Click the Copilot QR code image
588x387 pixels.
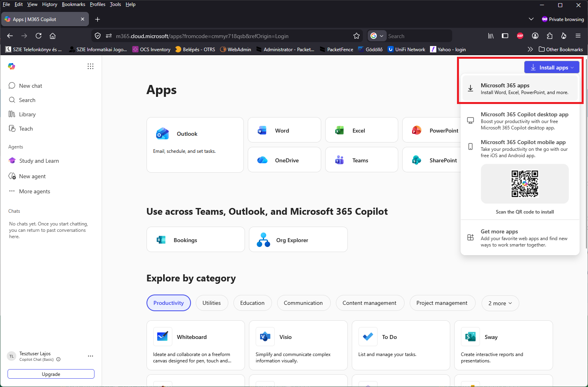tap(525, 184)
